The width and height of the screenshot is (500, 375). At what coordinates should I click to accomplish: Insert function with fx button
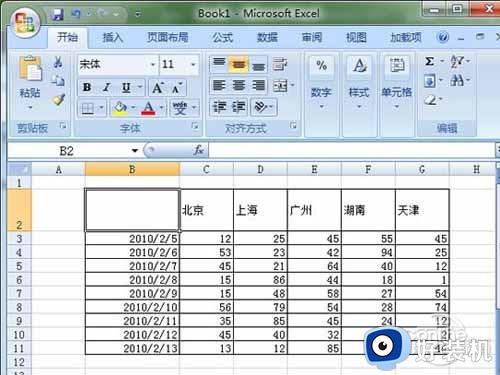(199, 151)
